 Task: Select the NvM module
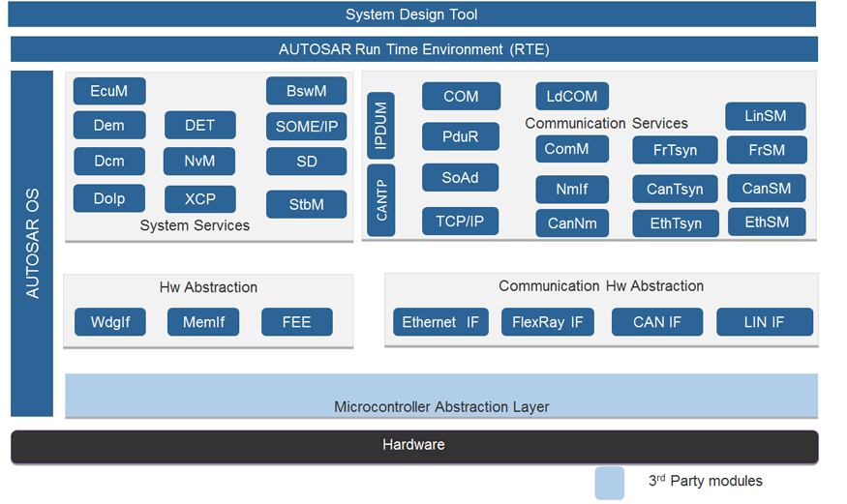[x=199, y=161]
